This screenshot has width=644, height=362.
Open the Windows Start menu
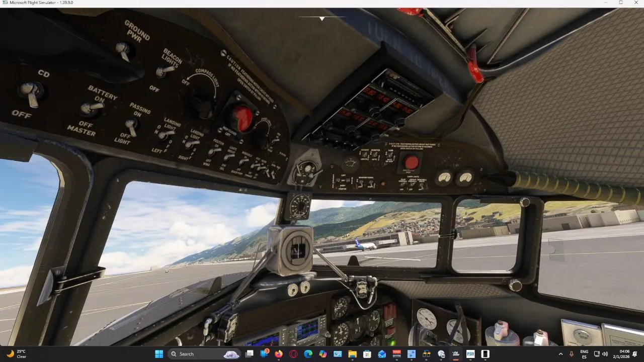(x=159, y=354)
